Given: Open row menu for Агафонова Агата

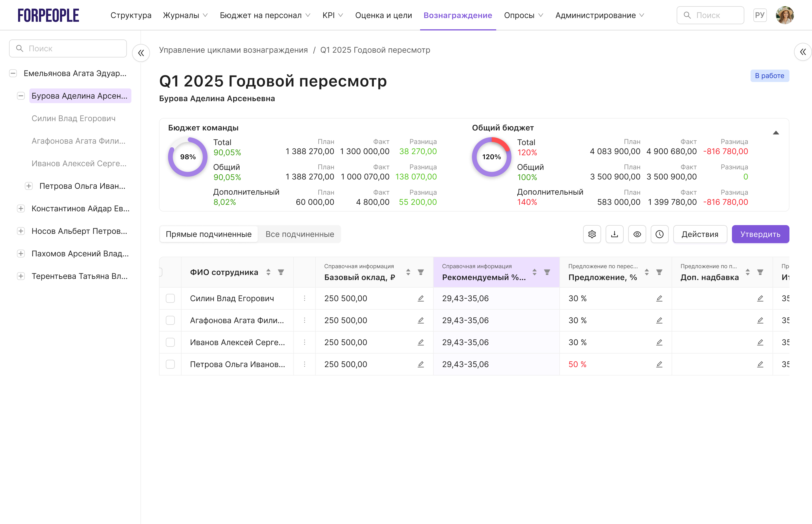Looking at the screenshot, I should (304, 321).
